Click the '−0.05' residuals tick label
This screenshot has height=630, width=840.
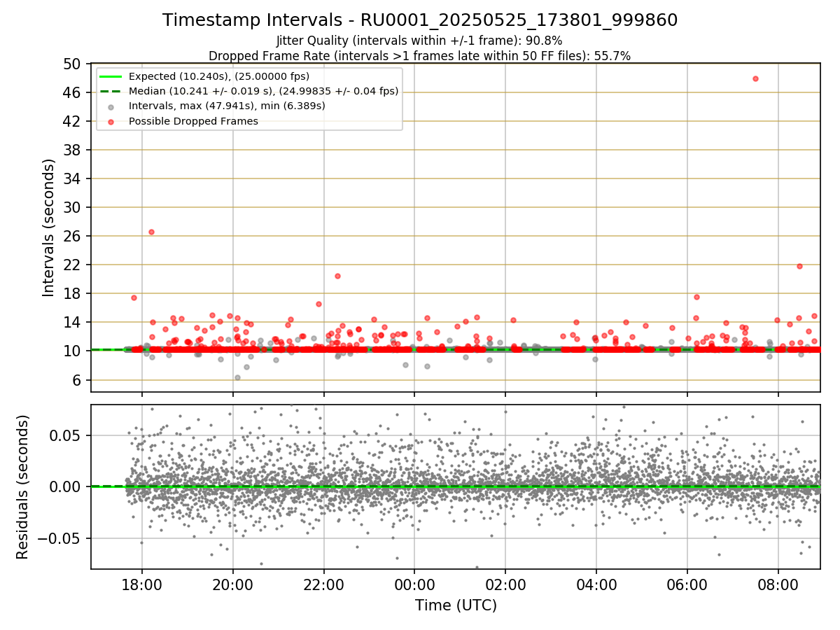[x=60, y=538]
